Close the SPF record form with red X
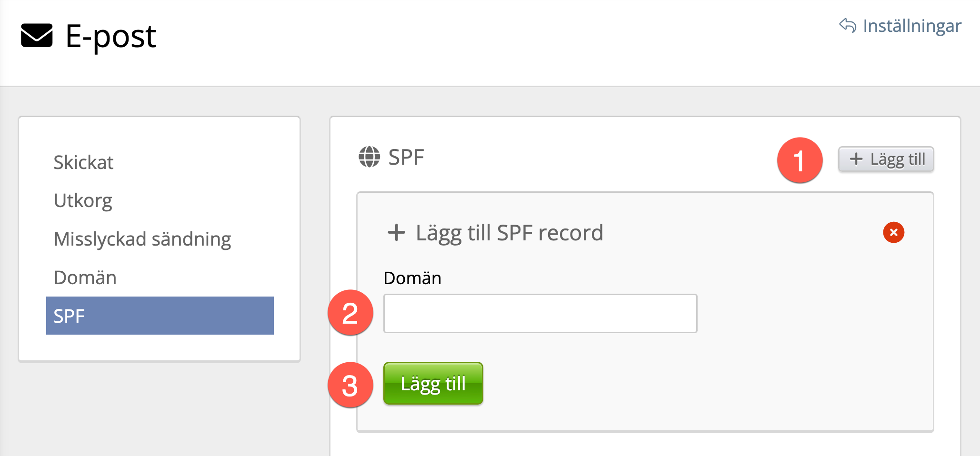This screenshot has width=980, height=456. pyautogui.click(x=893, y=232)
